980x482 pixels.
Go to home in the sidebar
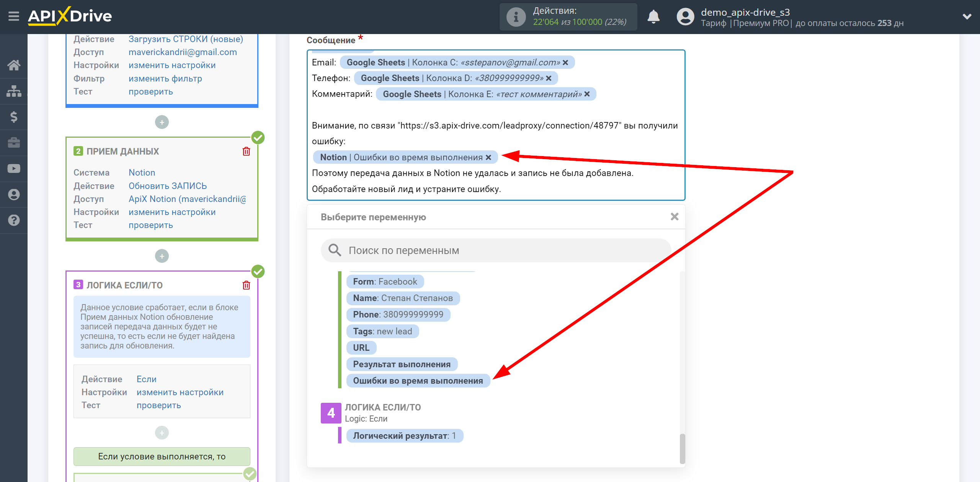(14, 65)
